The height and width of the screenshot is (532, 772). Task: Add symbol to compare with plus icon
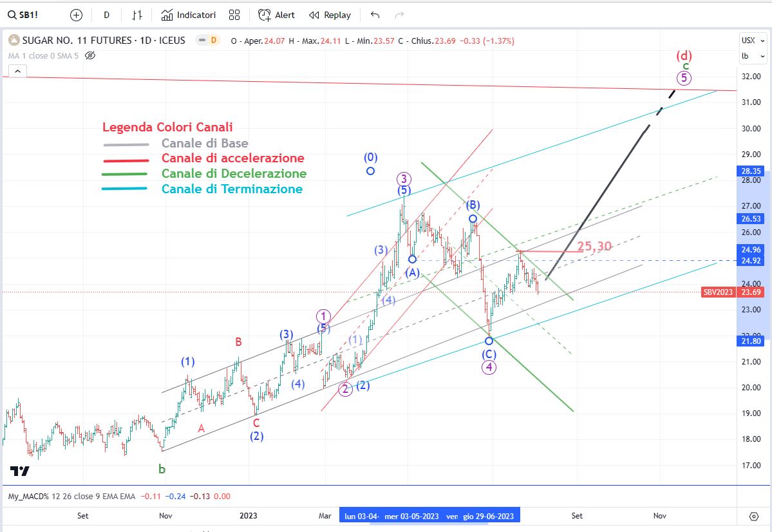pyautogui.click(x=77, y=15)
